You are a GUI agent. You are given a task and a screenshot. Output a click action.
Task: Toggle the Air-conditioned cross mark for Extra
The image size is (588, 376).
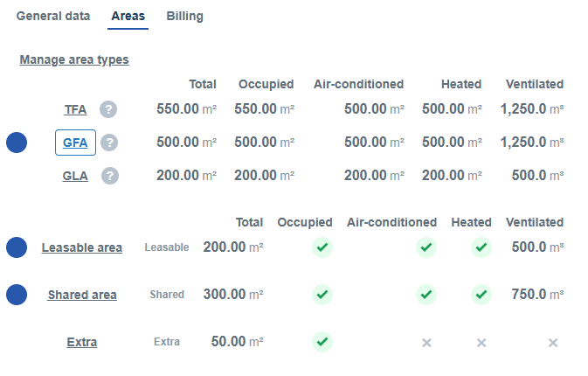pos(426,343)
